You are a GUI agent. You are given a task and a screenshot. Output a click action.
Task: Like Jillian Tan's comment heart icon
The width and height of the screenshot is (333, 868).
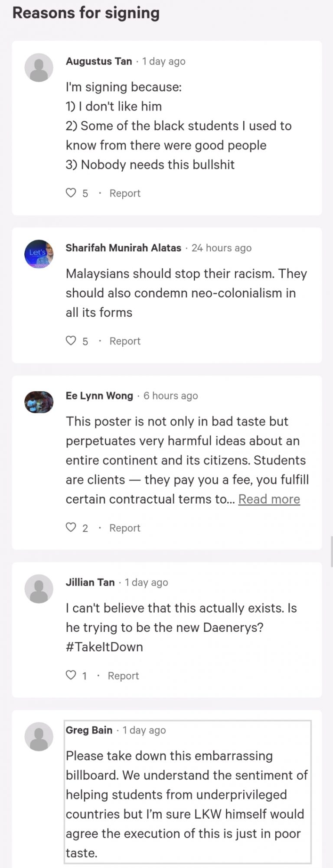point(71,675)
